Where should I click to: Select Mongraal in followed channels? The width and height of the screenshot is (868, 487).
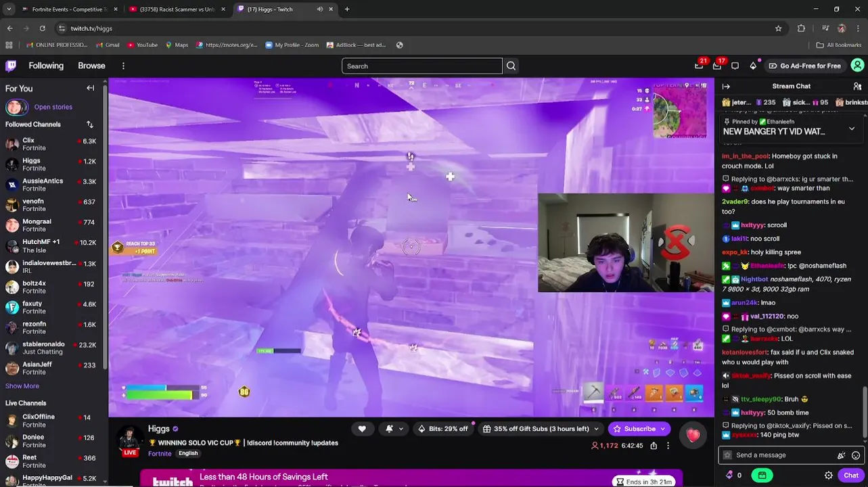click(x=53, y=225)
